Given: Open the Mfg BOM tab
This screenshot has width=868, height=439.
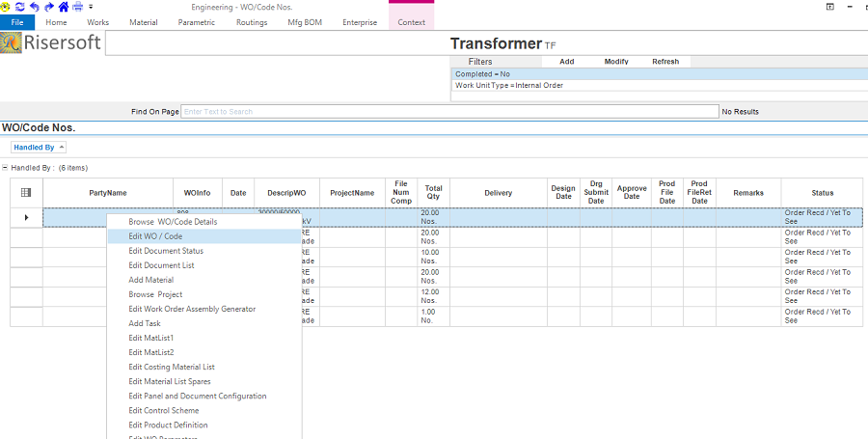Looking at the screenshot, I should pyautogui.click(x=305, y=23).
